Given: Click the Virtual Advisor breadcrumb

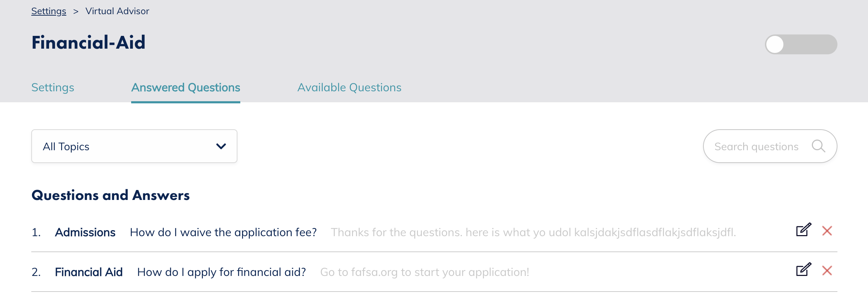Looking at the screenshot, I should pos(117,11).
